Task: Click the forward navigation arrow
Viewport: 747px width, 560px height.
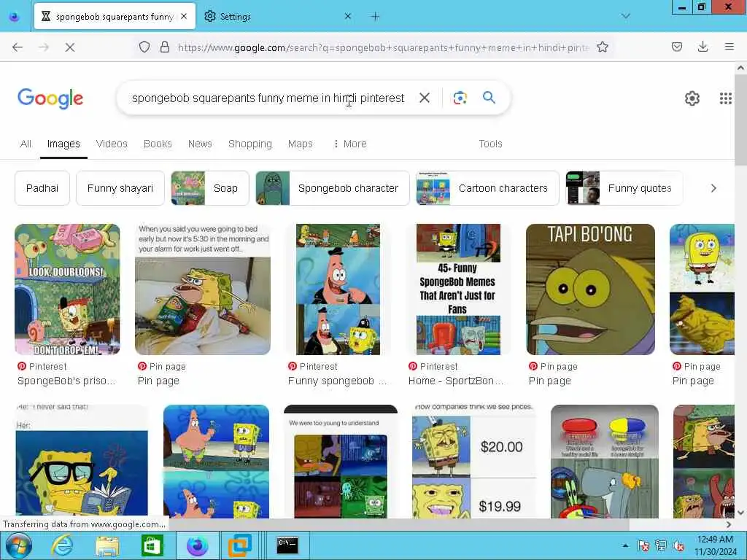Action: click(x=44, y=47)
